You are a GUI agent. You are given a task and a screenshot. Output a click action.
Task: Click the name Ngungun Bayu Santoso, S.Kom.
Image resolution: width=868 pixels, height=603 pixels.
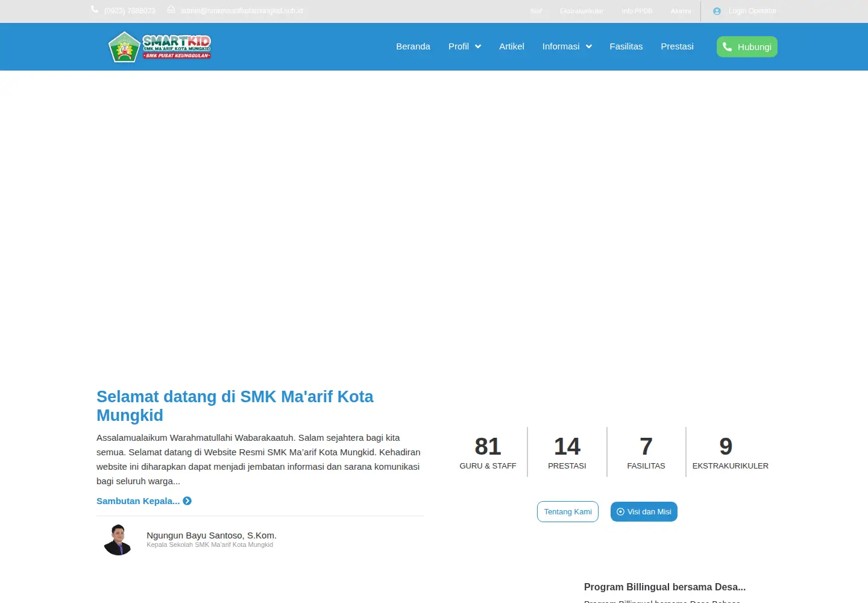(212, 535)
